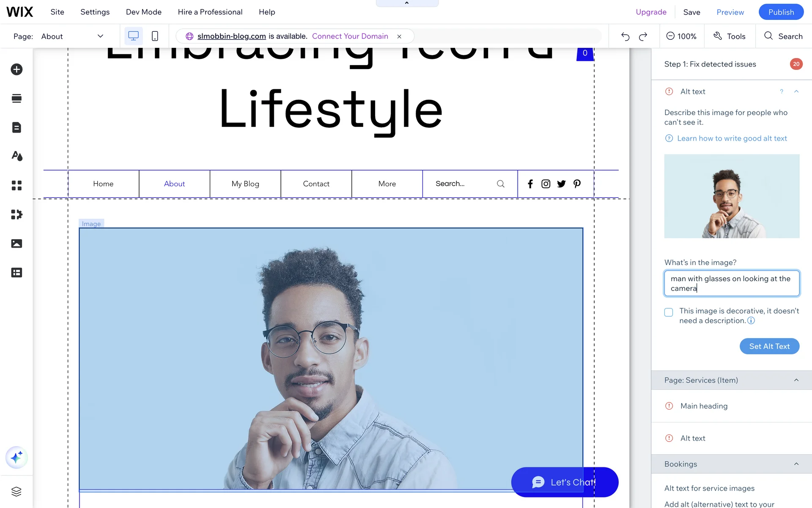Click the What's in the image text field

[x=731, y=283]
